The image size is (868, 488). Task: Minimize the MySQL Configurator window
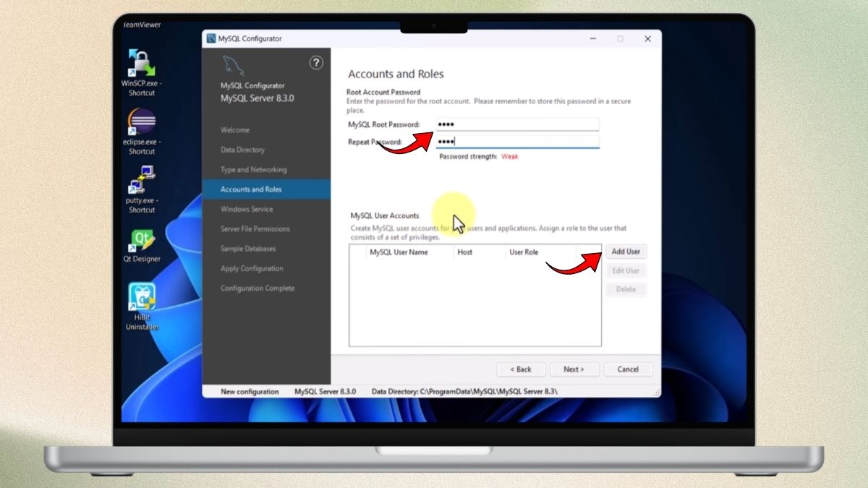click(592, 39)
